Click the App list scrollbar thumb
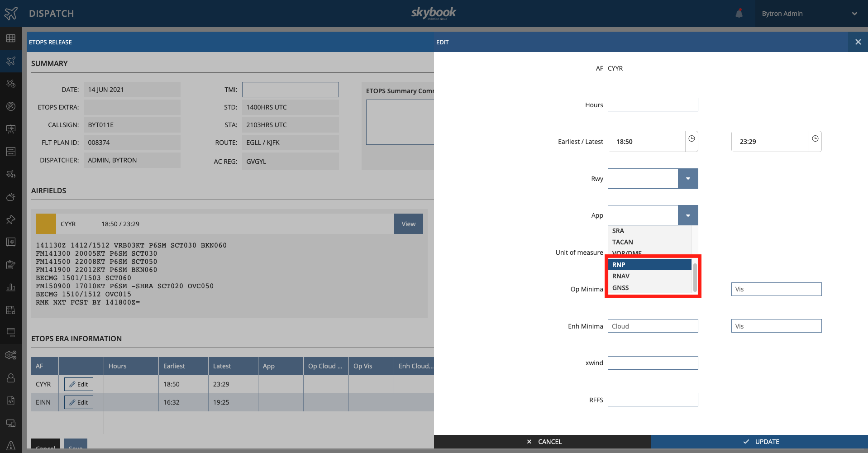868x453 pixels. [695, 277]
